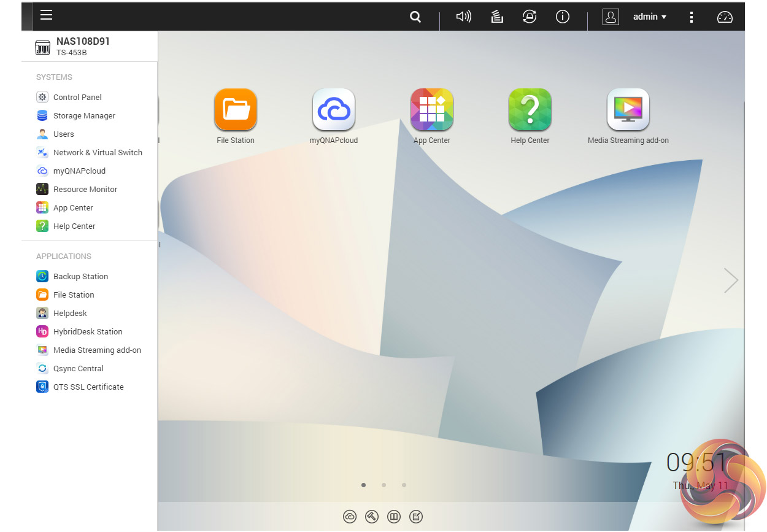Open HybridDesk Station application
This screenshot has height=532, width=767.
click(89, 331)
